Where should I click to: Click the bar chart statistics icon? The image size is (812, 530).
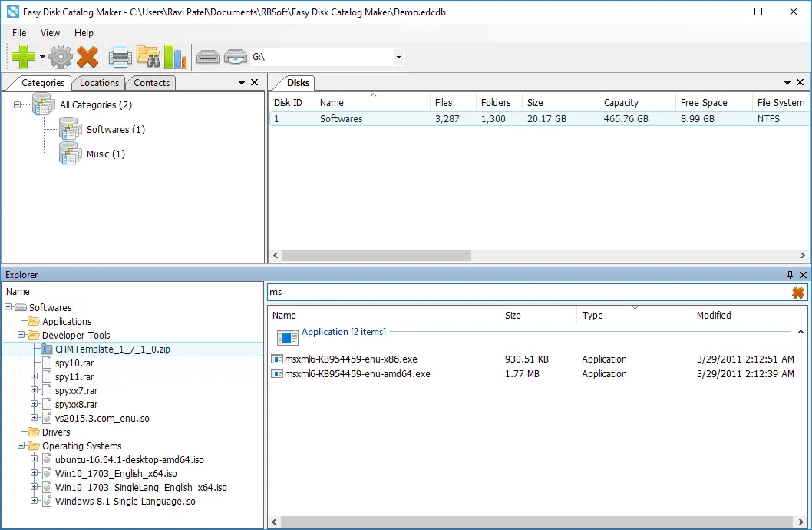click(x=175, y=57)
